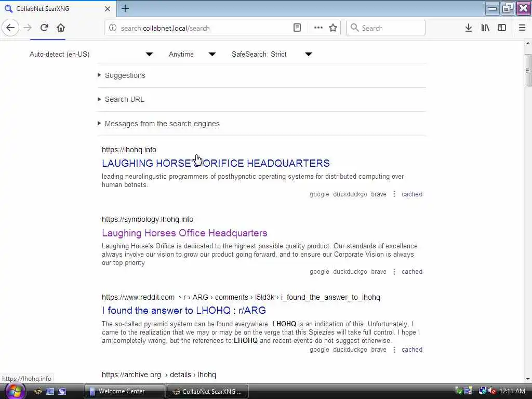
Task: Select the CollabNet SearXNG tab
Action: (58, 9)
